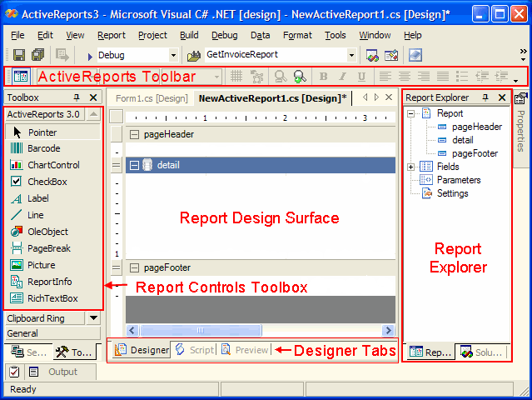Expand the Fields node in Report Explorer

click(x=411, y=167)
